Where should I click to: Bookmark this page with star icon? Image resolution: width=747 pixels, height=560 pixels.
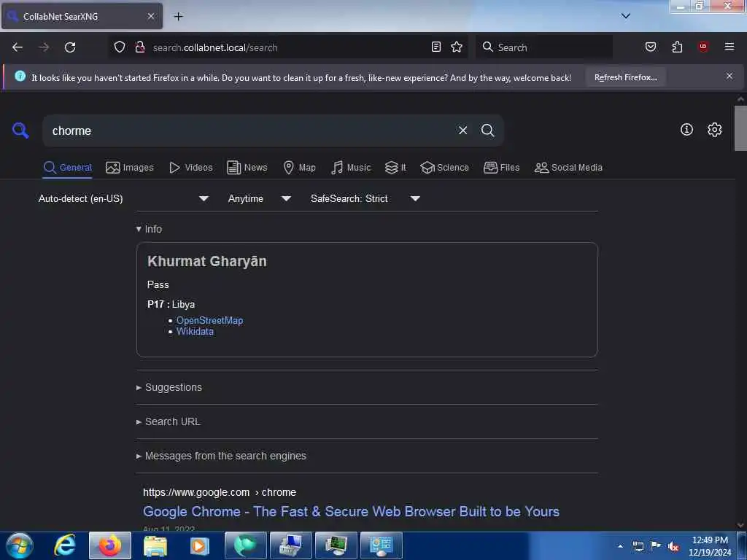[x=457, y=47]
